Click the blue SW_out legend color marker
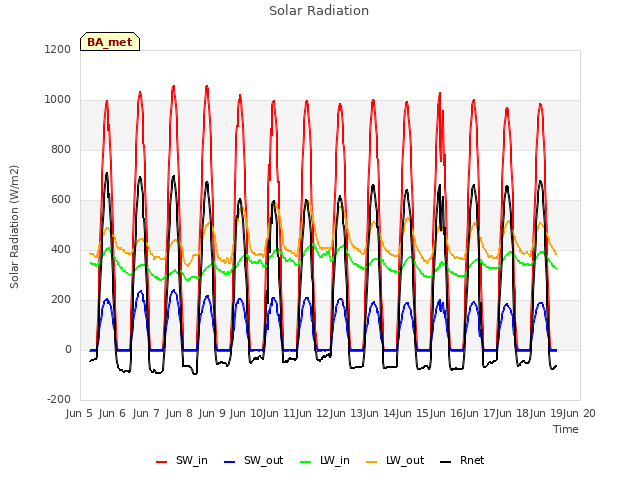 point(230,462)
